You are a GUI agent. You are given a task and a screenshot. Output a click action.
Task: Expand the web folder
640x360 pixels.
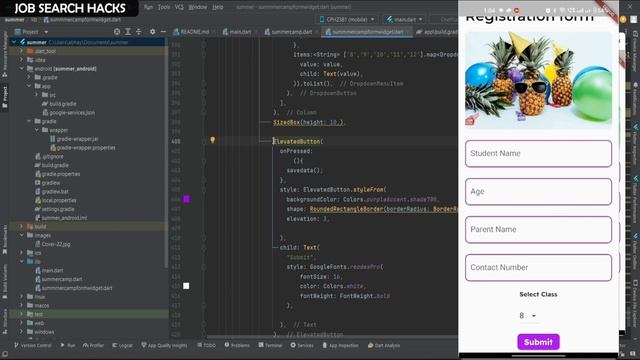tap(21, 323)
